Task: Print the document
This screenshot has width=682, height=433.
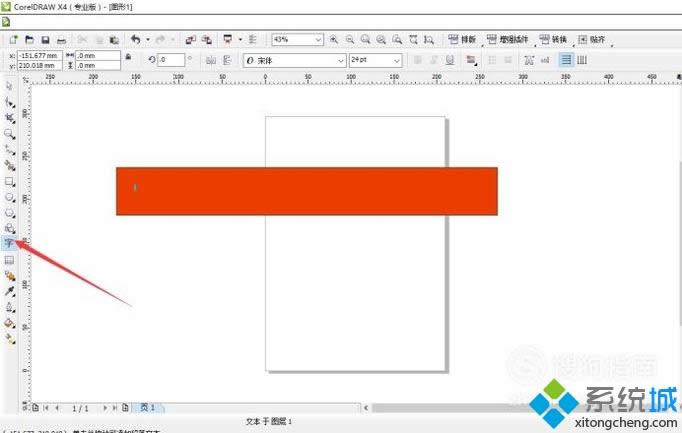Action: (61, 40)
